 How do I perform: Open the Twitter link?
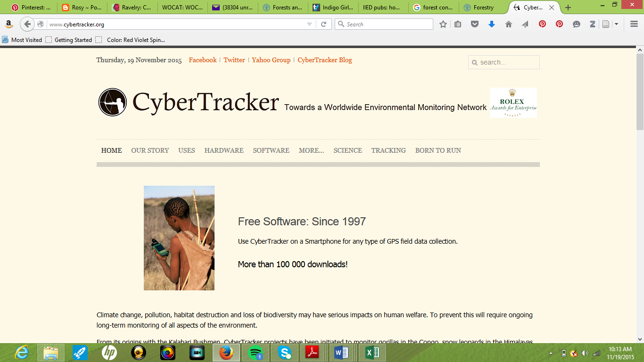coord(234,60)
